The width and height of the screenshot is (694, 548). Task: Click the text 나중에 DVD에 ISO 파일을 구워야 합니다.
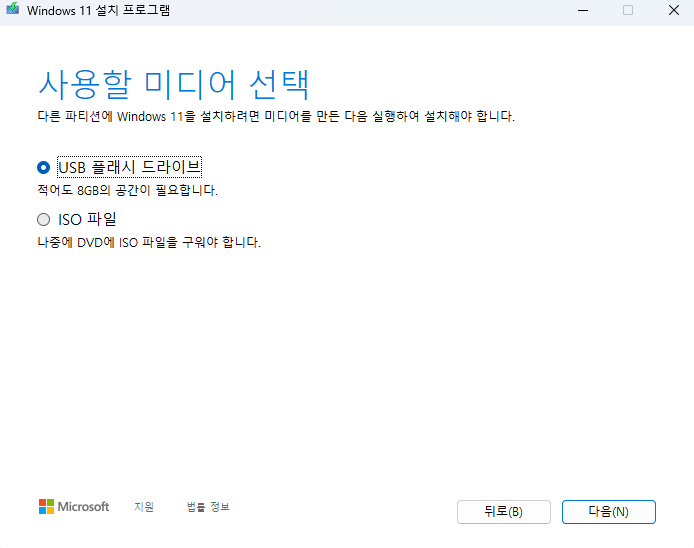[149, 243]
